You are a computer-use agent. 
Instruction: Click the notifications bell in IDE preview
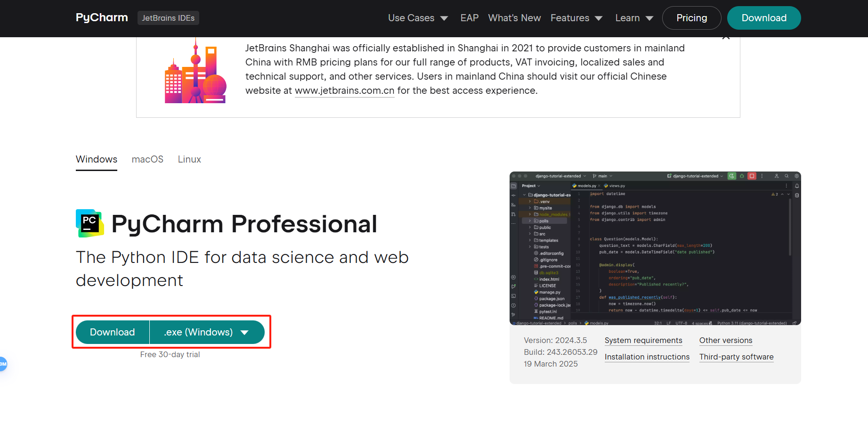tap(797, 186)
